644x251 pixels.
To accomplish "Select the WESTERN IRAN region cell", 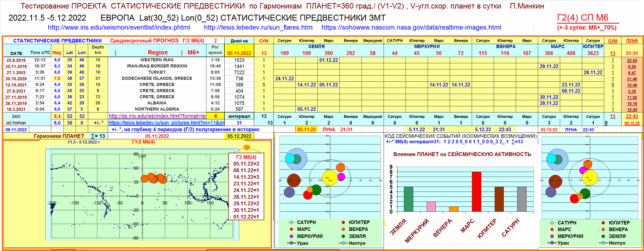I will click(157, 60).
